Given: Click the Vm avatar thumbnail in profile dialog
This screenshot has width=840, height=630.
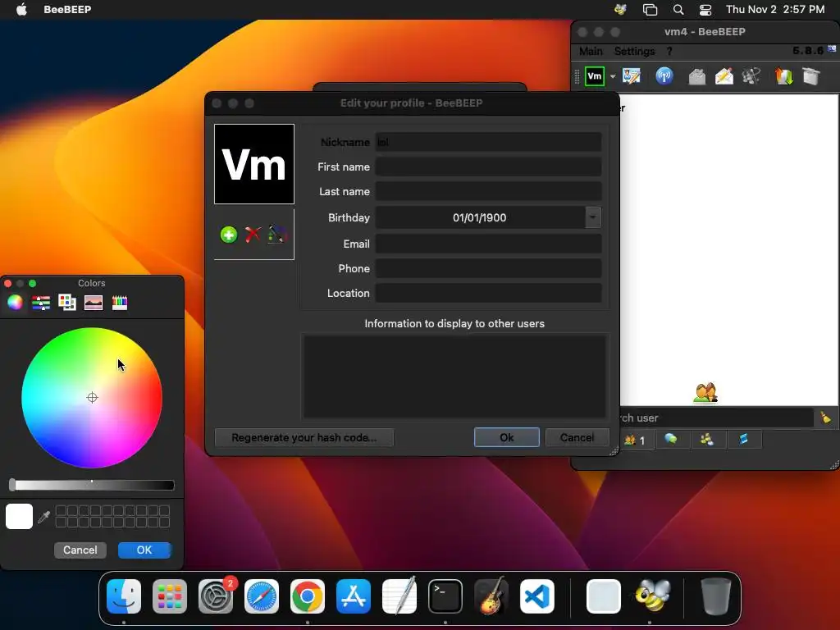Looking at the screenshot, I should tap(254, 164).
